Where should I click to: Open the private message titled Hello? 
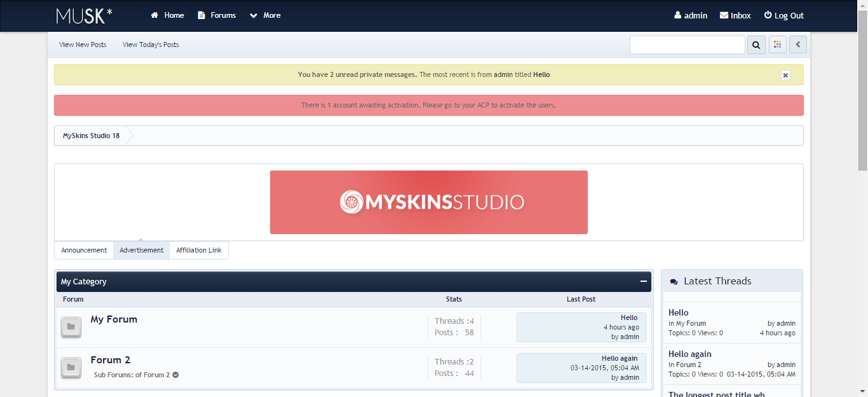(541, 74)
